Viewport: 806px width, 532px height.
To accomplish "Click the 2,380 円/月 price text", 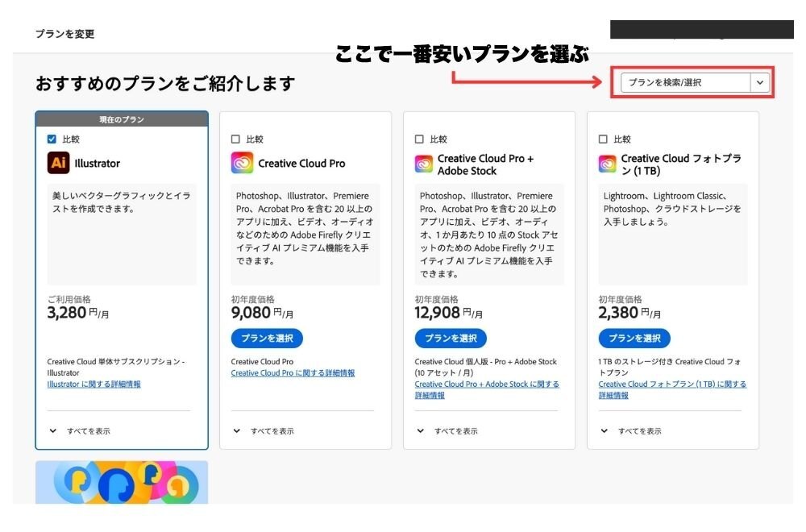I will [629, 313].
